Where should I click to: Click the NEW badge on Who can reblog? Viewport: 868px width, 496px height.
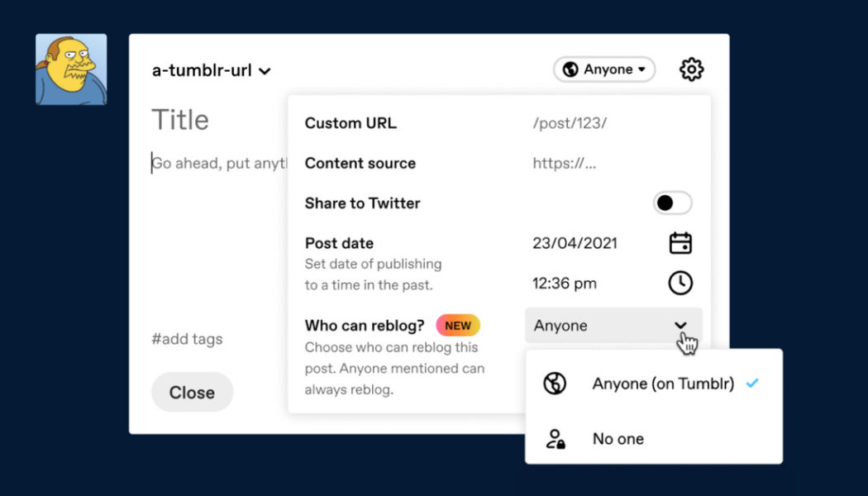pyautogui.click(x=457, y=325)
